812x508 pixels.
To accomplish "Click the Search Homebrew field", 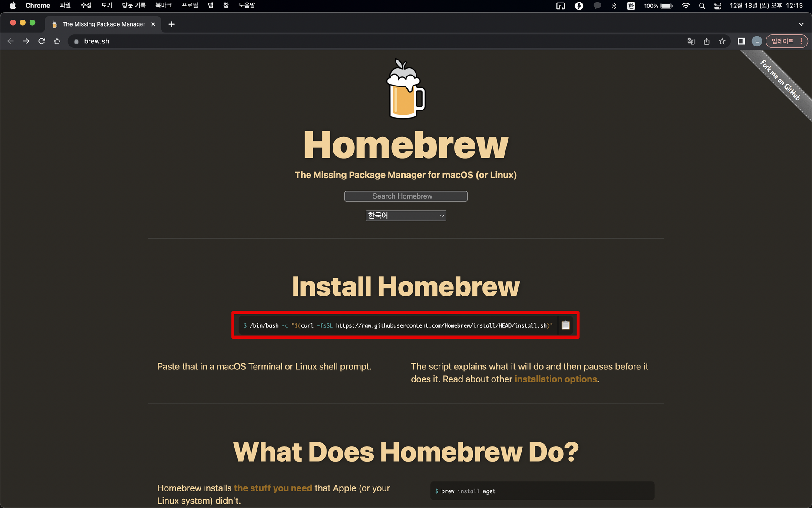I will (406, 196).
